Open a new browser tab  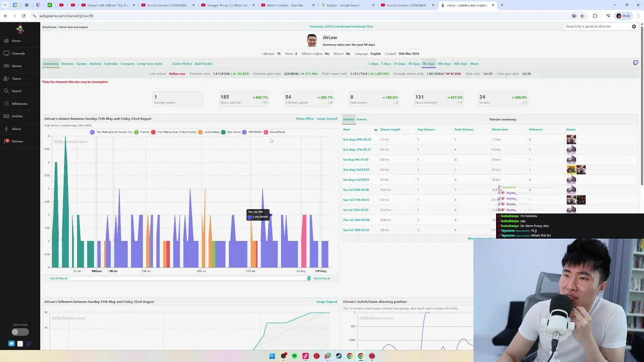click(x=502, y=5)
